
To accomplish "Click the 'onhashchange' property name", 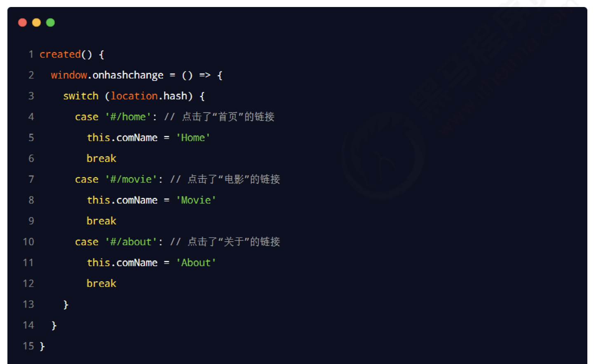I will point(128,75).
